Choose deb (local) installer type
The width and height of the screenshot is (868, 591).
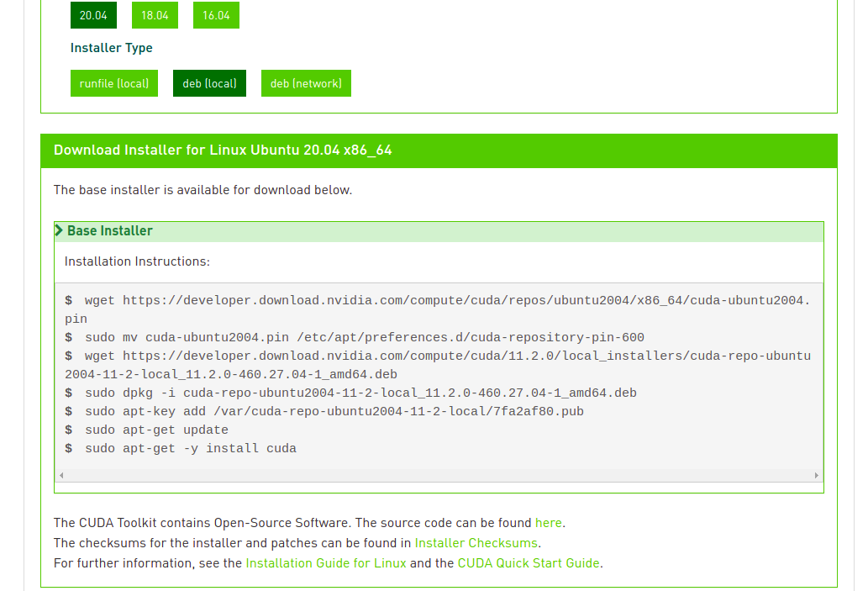[209, 83]
